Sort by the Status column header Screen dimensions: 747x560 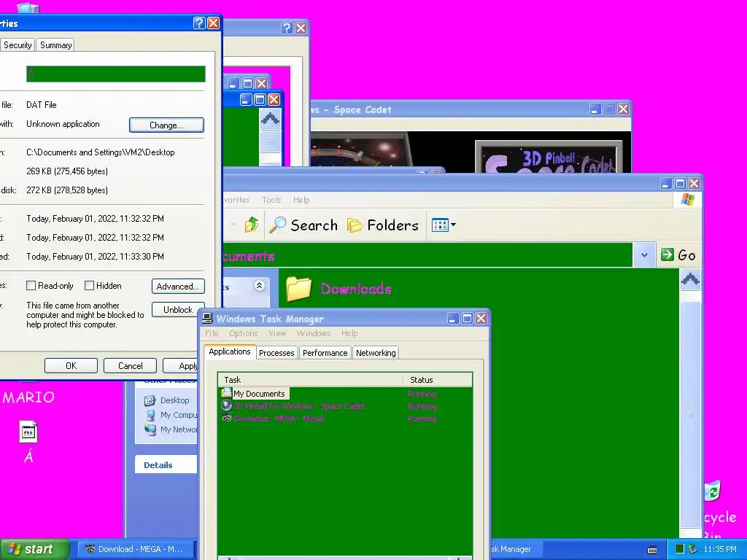438,379
